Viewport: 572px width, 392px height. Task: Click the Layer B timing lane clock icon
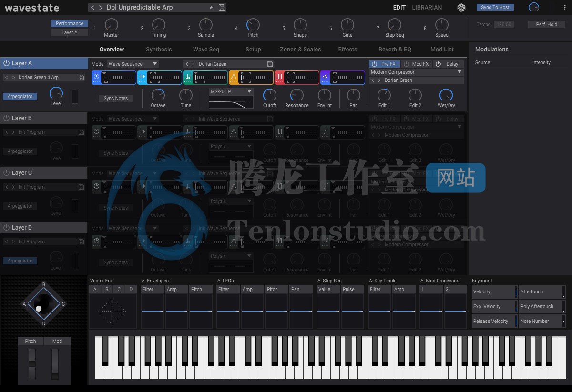[96, 132]
